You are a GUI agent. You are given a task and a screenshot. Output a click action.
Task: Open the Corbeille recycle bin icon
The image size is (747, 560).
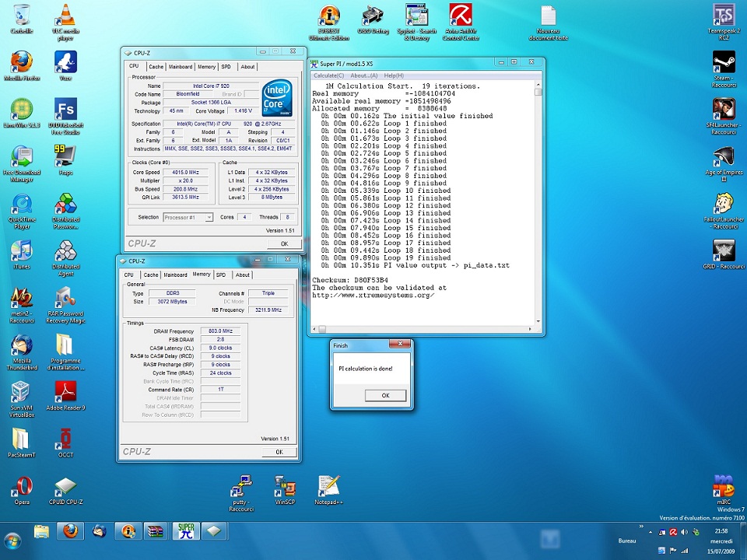pos(22,19)
